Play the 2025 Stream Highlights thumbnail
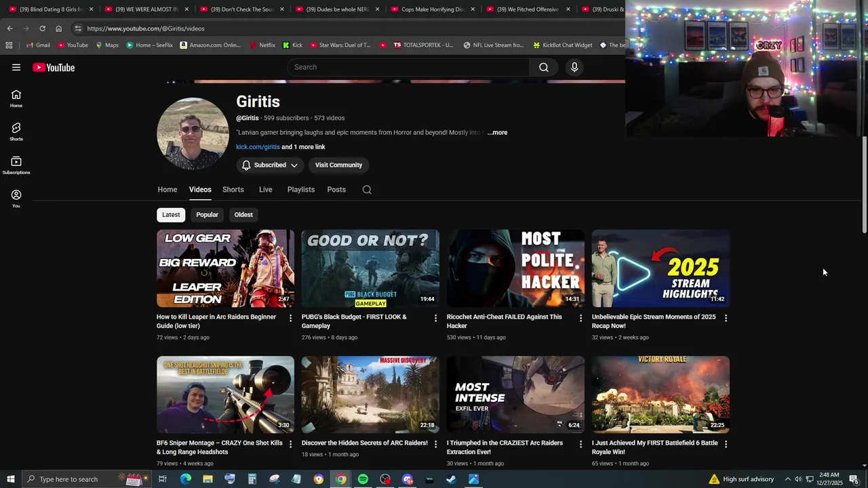 (660, 268)
